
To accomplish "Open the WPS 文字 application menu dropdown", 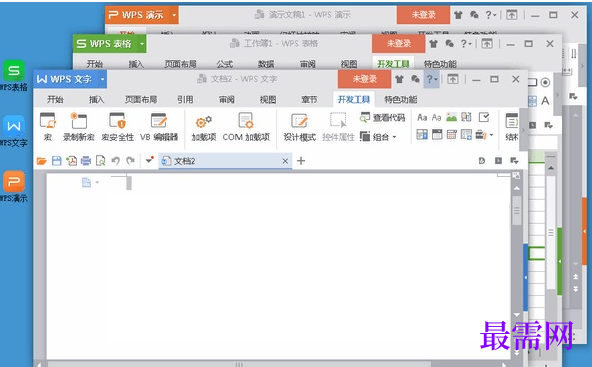I will click(102, 79).
